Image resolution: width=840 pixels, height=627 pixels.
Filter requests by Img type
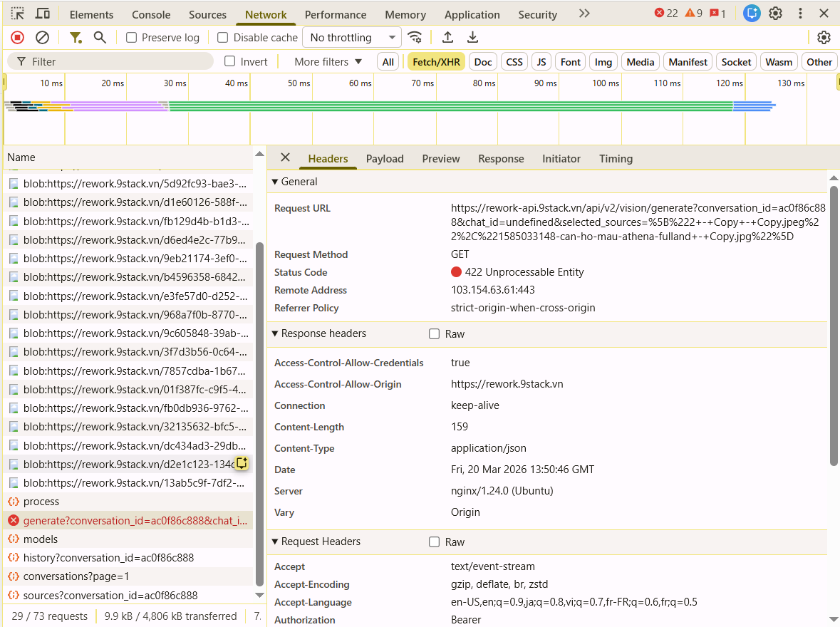[x=603, y=62]
